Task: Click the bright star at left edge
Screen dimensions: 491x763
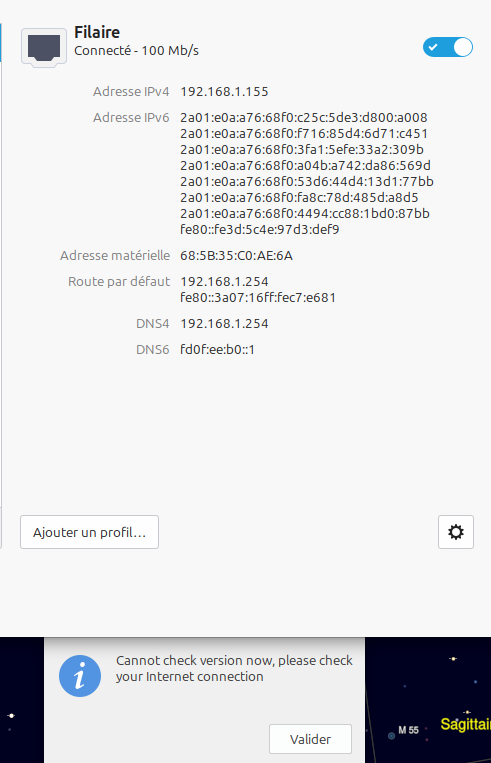Action: tap(11, 715)
